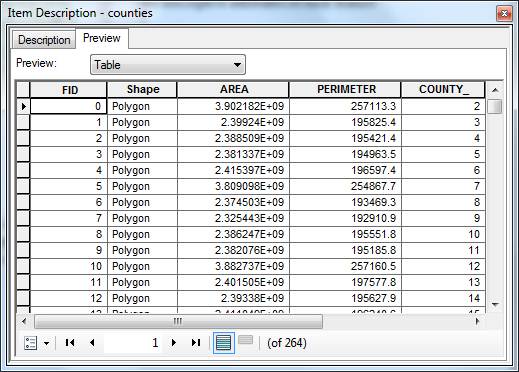Screen dimensions: 519x372
Task: Click the Polygon cell in FID 8 row
Action: tap(142, 234)
